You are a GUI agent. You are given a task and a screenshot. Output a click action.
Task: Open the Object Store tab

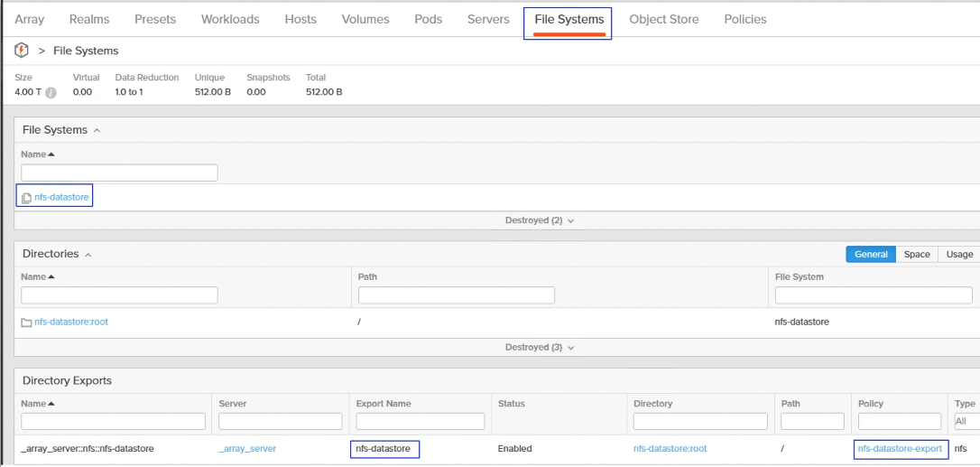pos(664,19)
